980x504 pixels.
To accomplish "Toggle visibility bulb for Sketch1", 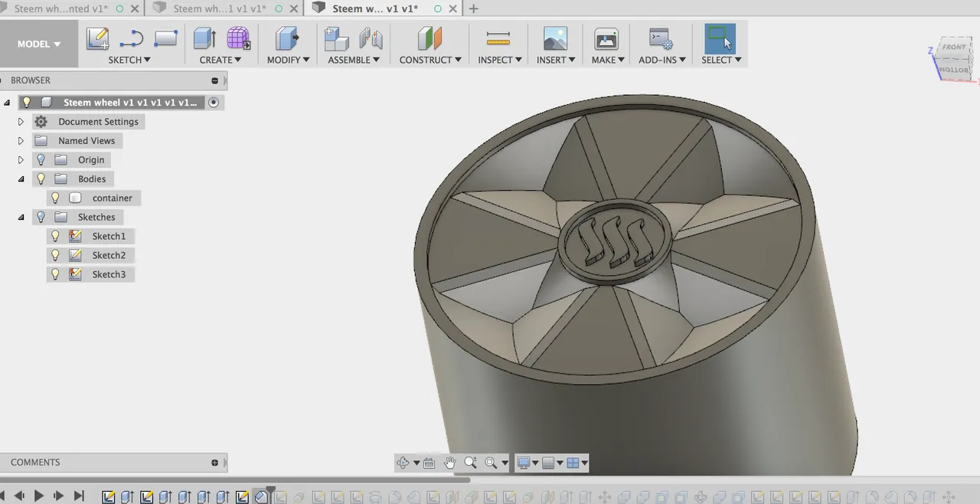I will pyautogui.click(x=55, y=236).
